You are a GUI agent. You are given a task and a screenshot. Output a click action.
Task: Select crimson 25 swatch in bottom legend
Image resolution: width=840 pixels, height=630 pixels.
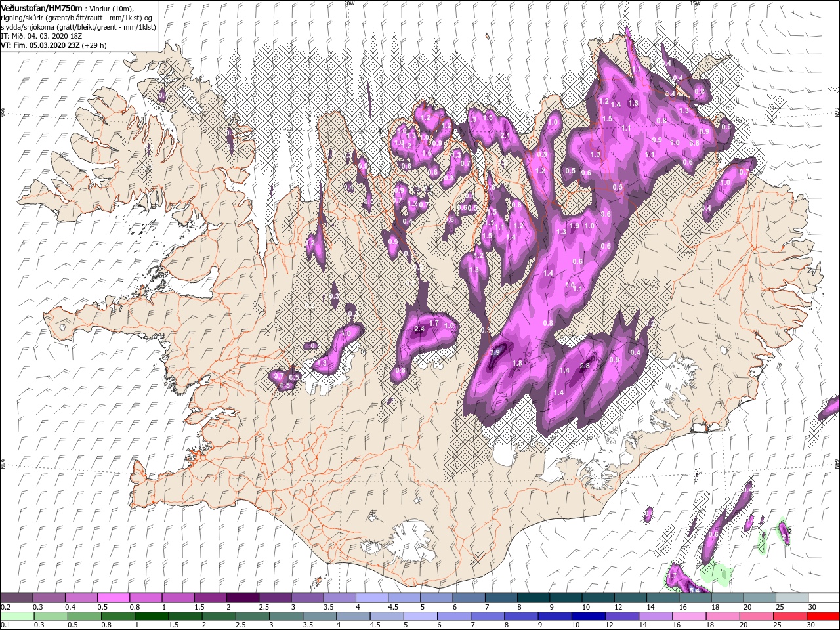coord(789,616)
